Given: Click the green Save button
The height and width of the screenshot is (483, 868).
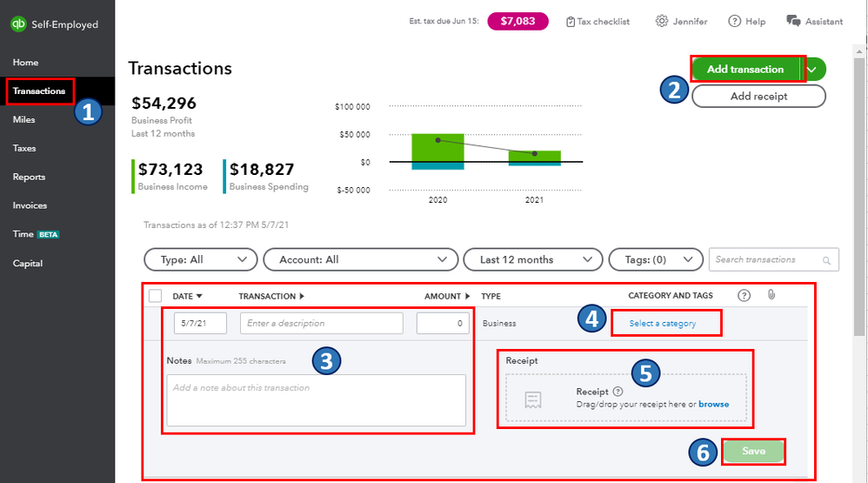Looking at the screenshot, I should click(753, 452).
